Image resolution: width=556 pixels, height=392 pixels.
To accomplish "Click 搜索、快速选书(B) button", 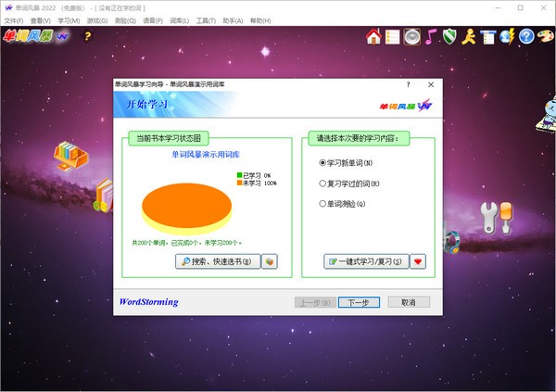I will [218, 262].
